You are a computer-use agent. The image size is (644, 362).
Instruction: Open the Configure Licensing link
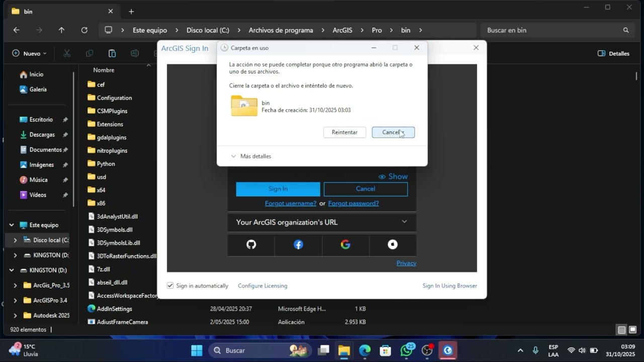tap(263, 286)
